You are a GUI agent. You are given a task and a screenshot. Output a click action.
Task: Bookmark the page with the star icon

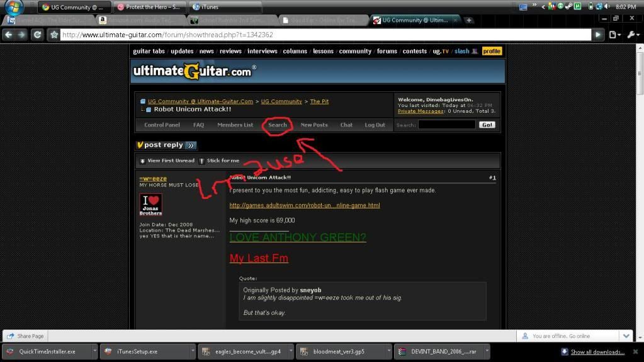tap(54, 35)
